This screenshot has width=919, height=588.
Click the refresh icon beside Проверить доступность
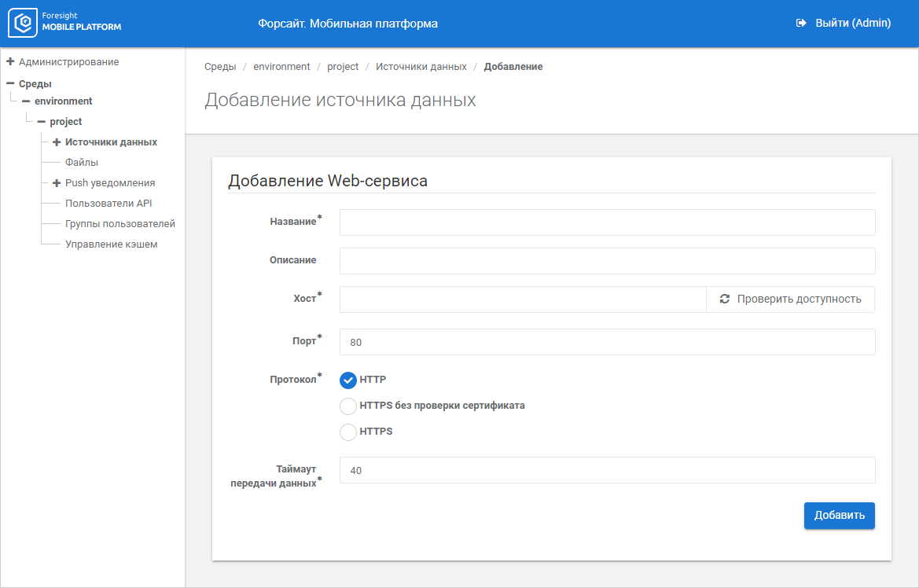[724, 300]
